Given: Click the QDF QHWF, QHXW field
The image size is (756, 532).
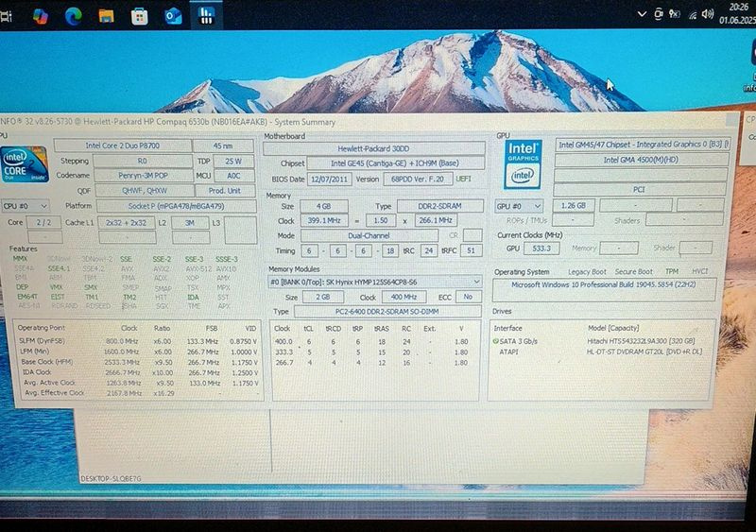Looking at the screenshot, I should (x=144, y=191).
